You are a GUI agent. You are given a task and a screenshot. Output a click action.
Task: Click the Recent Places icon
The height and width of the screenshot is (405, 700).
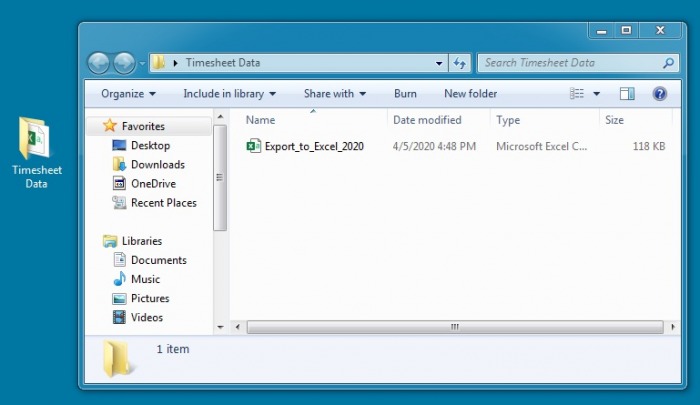point(119,203)
